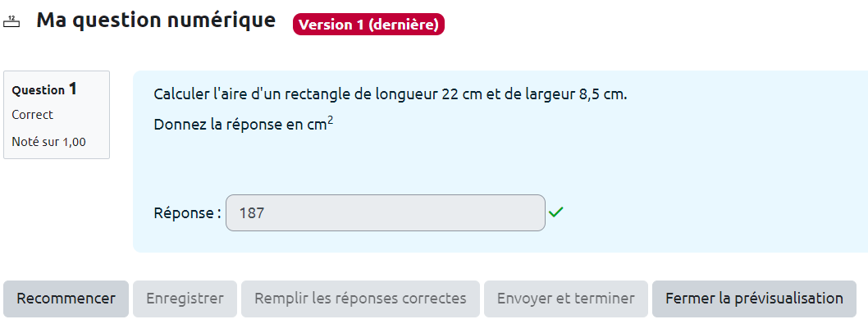The height and width of the screenshot is (333, 868).
Task: Click the Réponse : label
Action: [187, 213]
